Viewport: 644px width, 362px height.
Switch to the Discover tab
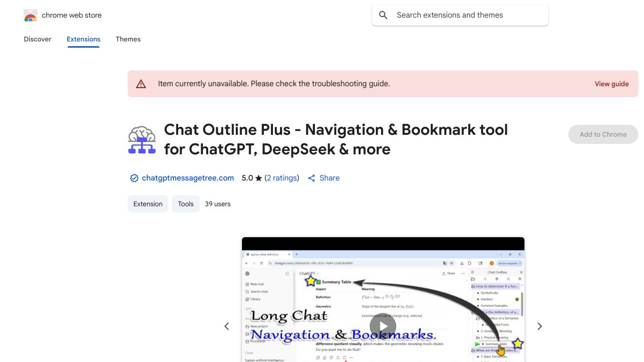pos(37,39)
